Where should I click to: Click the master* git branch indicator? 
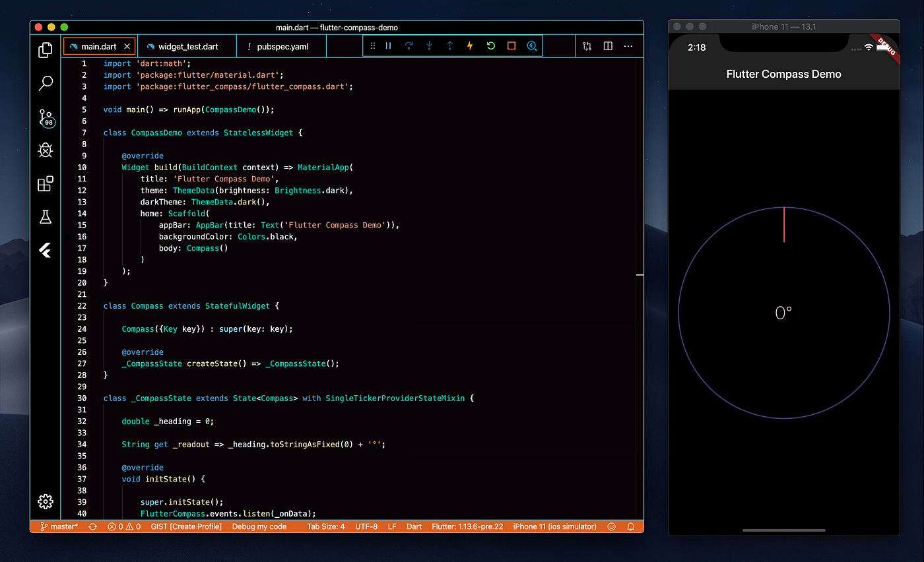tap(59, 526)
